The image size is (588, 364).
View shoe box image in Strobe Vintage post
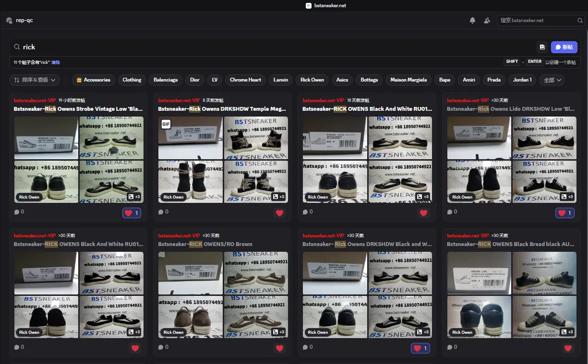pos(46,138)
